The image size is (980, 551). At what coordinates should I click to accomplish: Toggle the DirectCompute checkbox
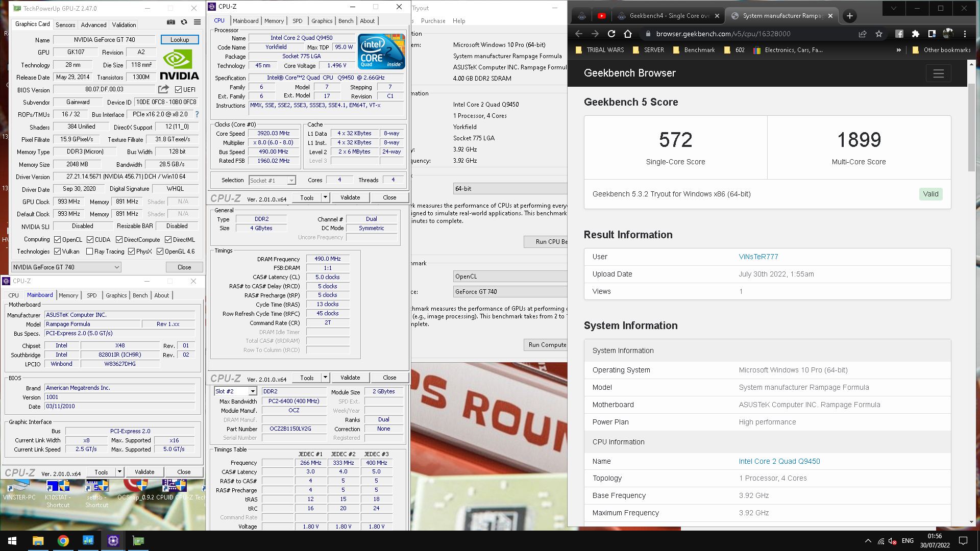119,240
